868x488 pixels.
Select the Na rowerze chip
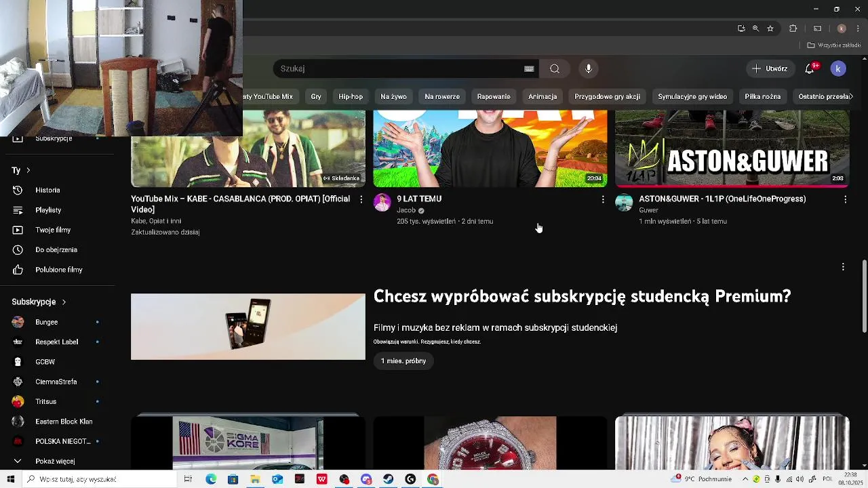click(442, 96)
